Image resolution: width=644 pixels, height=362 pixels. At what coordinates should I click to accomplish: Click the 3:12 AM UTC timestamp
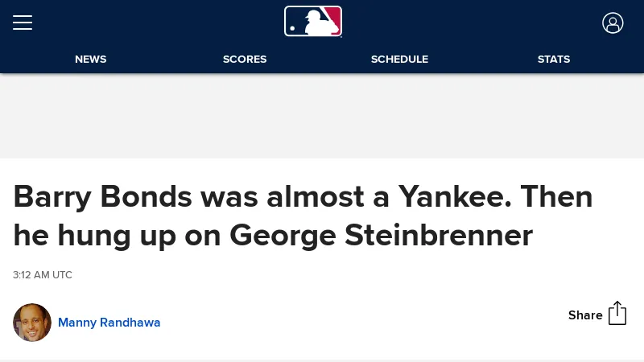(43, 275)
